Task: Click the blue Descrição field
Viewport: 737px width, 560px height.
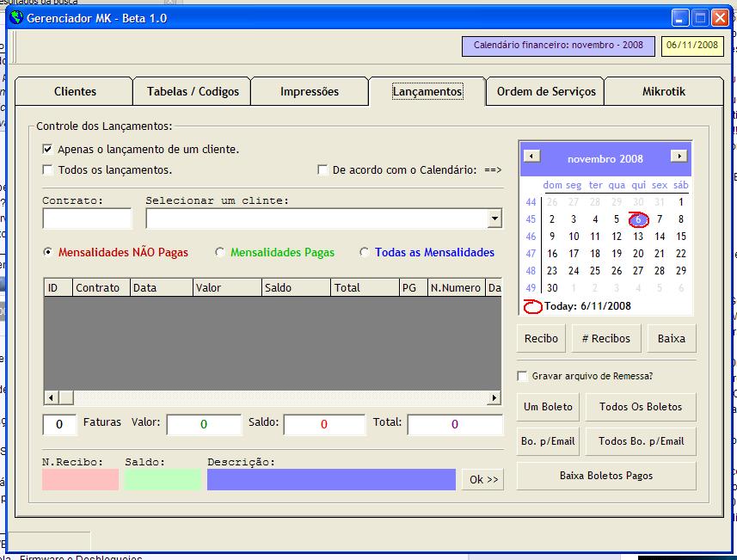Action: coord(331,480)
